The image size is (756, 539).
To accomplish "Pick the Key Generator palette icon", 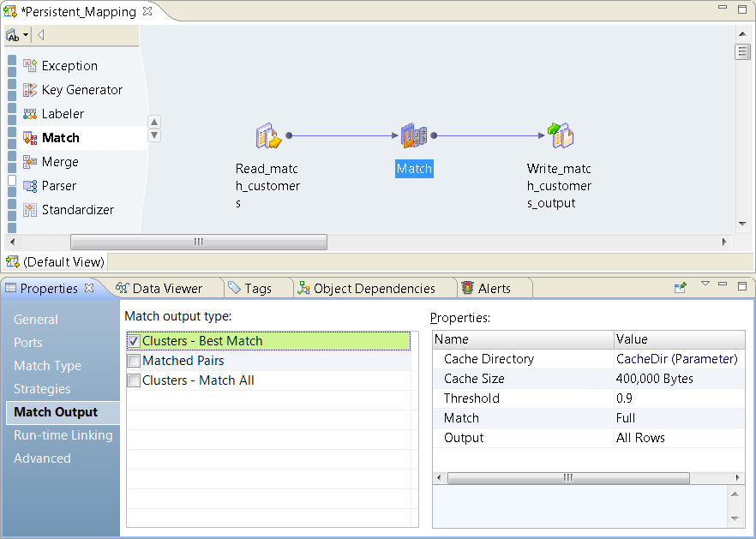I will pos(30,90).
